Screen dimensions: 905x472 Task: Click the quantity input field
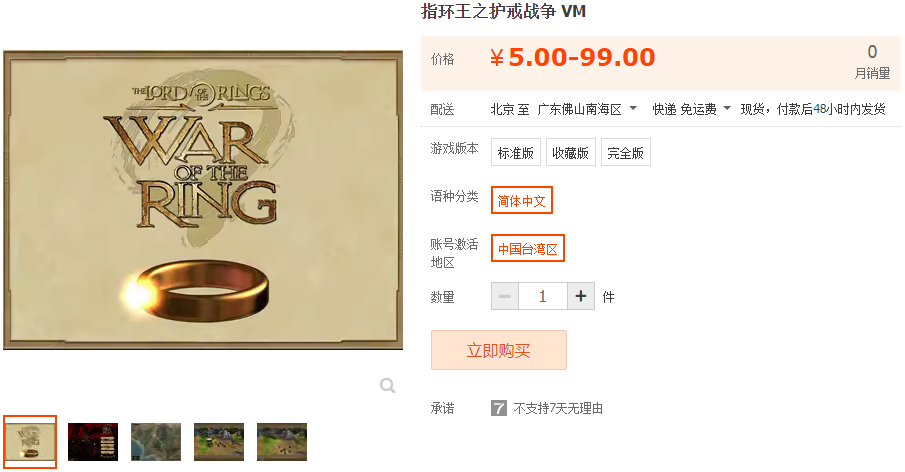[543, 297]
